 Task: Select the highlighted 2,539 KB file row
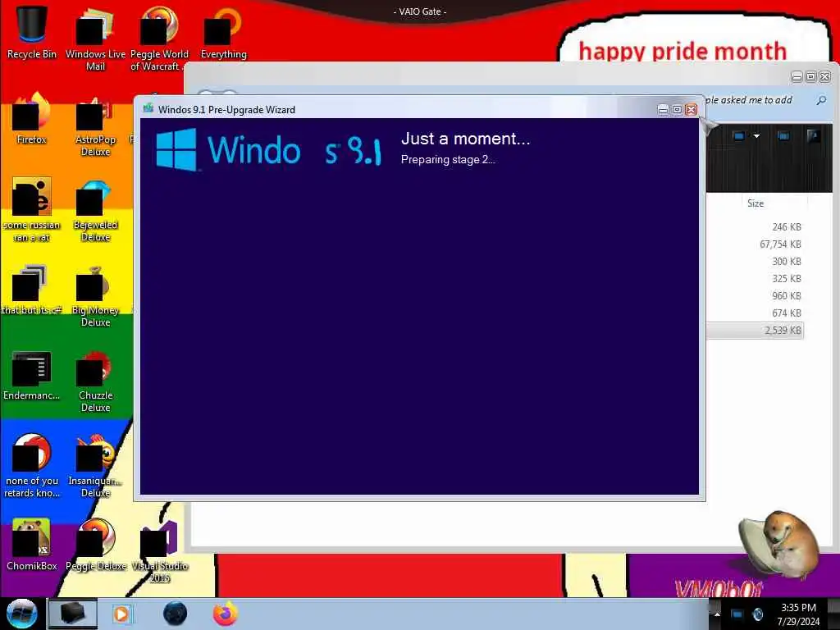pyautogui.click(x=755, y=331)
